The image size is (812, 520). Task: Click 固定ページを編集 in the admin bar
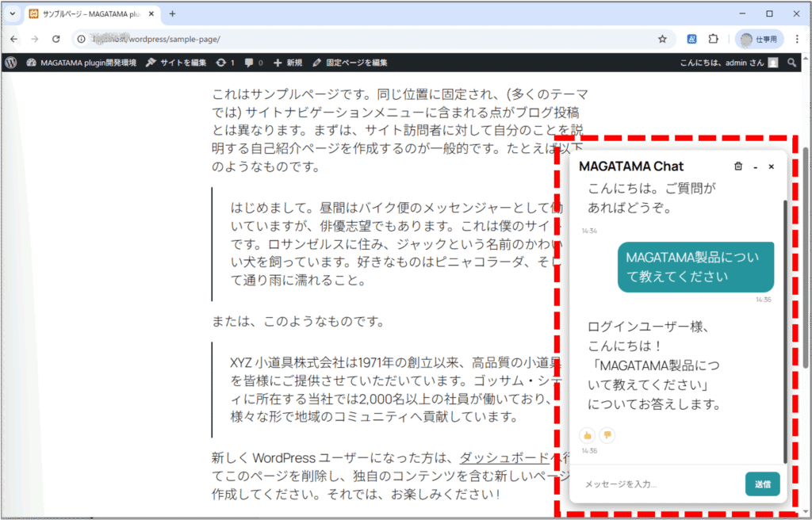pos(350,63)
